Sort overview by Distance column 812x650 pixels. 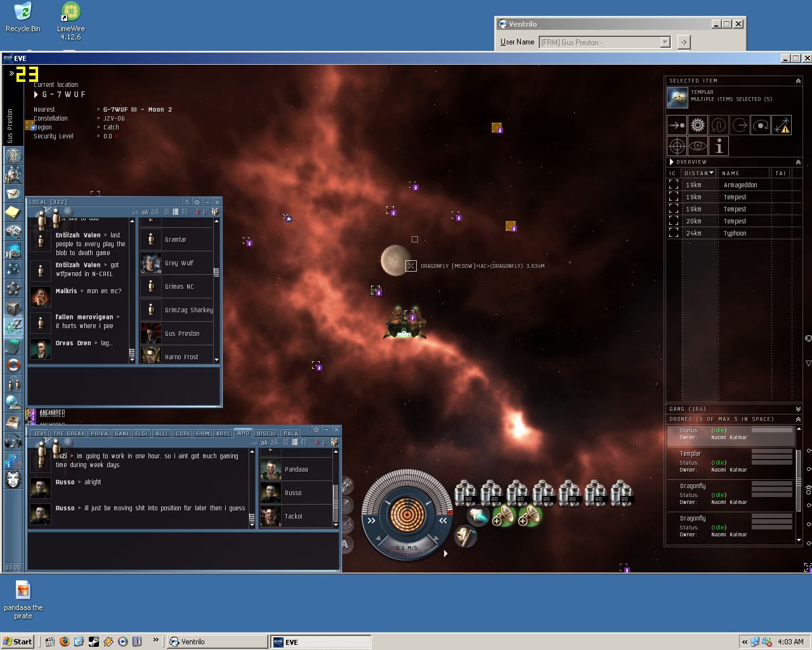698,173
